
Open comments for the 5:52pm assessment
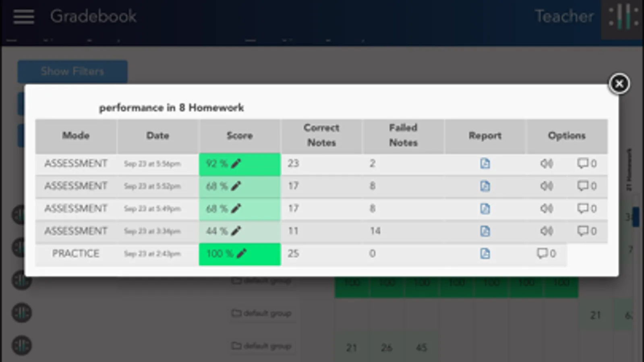pos(587,186)
